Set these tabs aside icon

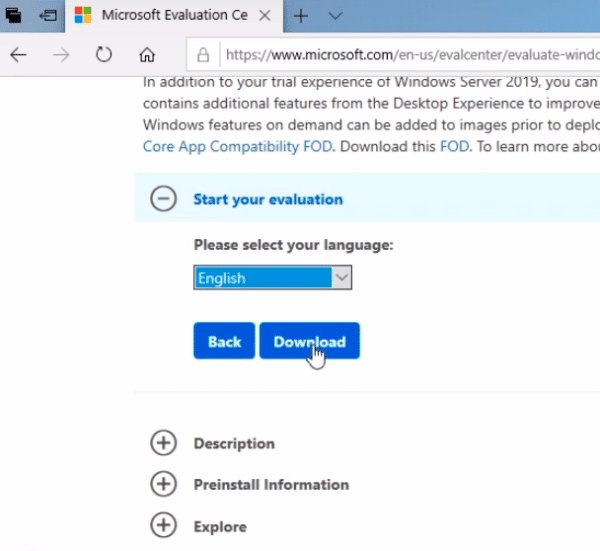47,16
